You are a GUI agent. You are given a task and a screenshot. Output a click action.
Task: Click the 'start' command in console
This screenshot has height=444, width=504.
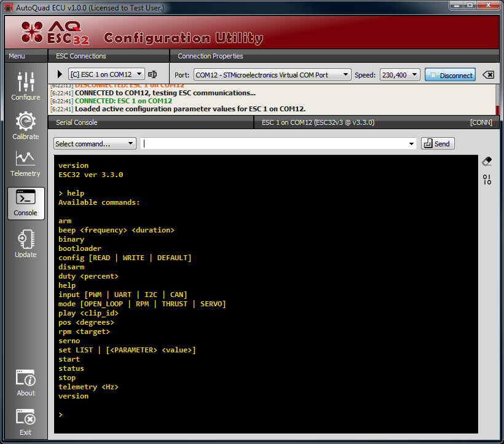click(x=69, y=359)
